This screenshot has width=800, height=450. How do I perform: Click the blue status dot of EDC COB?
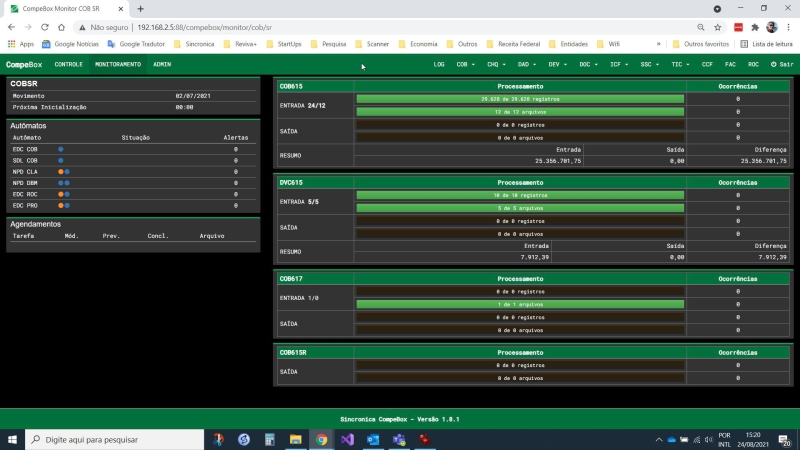(x=61, y=149)
